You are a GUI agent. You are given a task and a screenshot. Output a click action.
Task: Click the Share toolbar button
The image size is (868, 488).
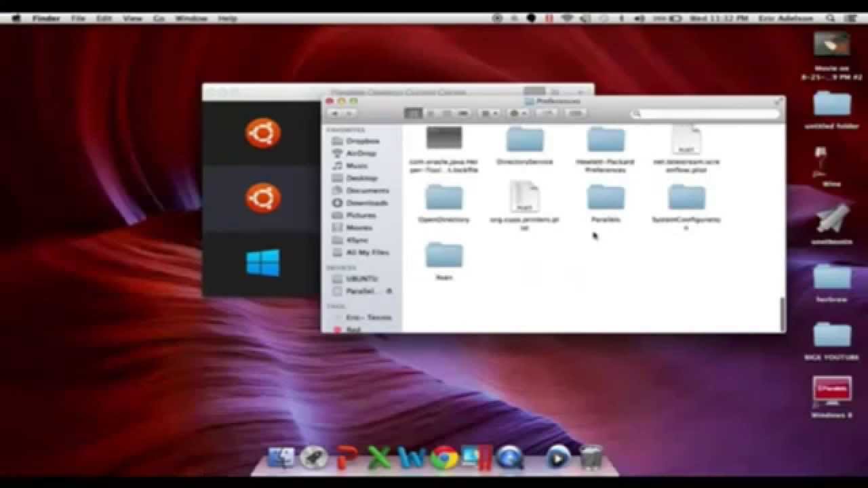[546, 113]
